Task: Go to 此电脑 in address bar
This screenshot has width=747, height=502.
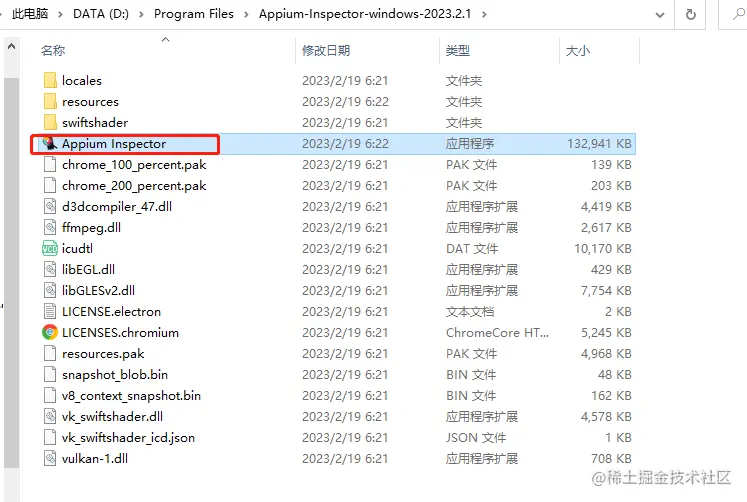Action: click(x=30, y=14)
